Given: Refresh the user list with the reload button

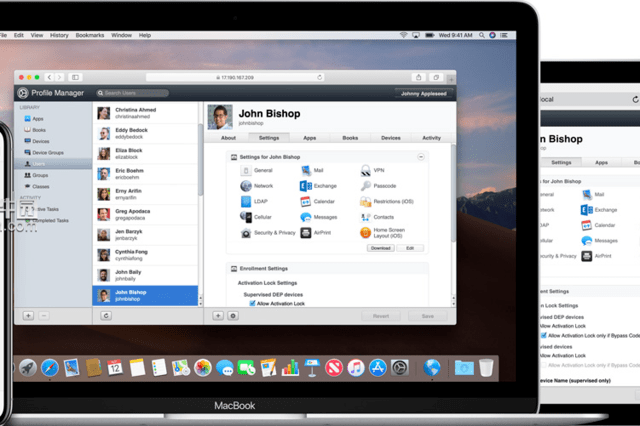Looking at the screenshot, I should [x=106, y=315].
